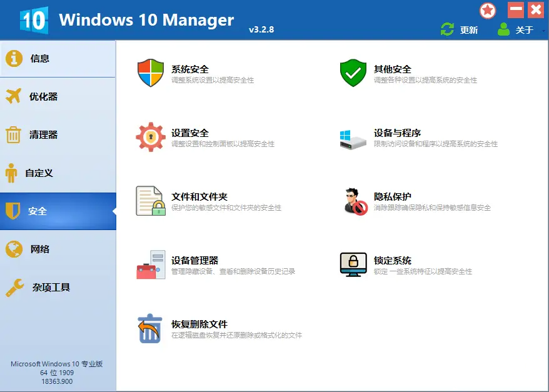
Task: Click the System Security (系统安全) shield icon
Action: [150, 74]
